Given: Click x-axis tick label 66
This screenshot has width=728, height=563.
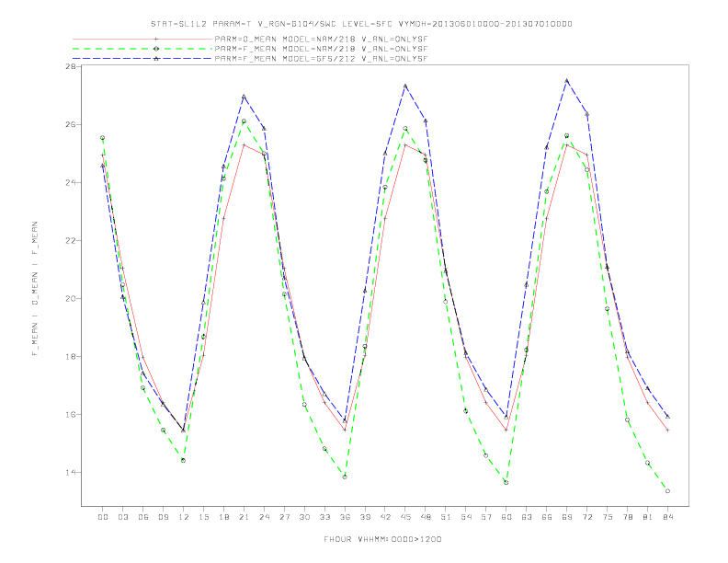Looking at the screenshot, I should tap(547, 517).
